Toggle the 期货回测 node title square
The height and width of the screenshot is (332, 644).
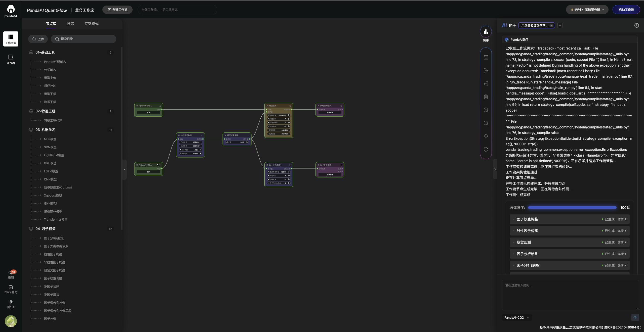(267, 106)
